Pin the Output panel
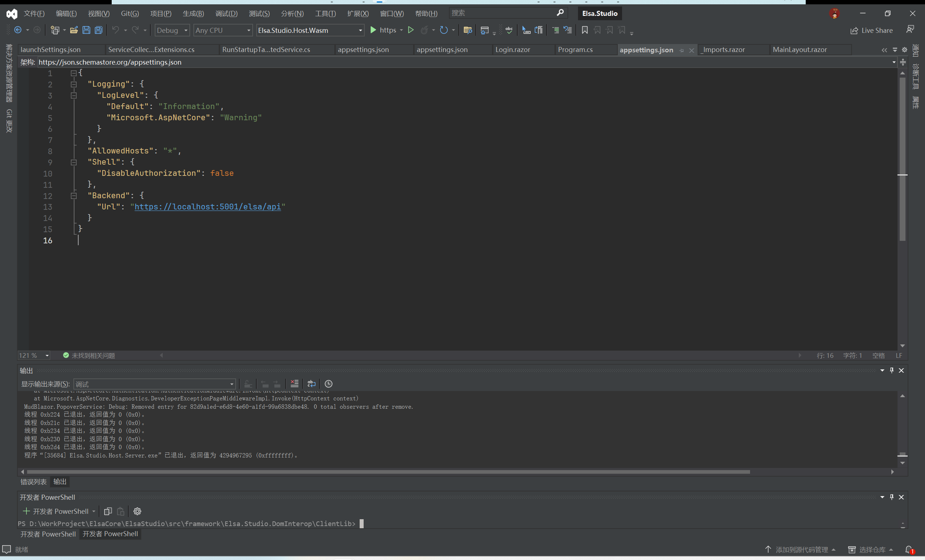Viewport: 925px width, 560px height. click(892, 370)
